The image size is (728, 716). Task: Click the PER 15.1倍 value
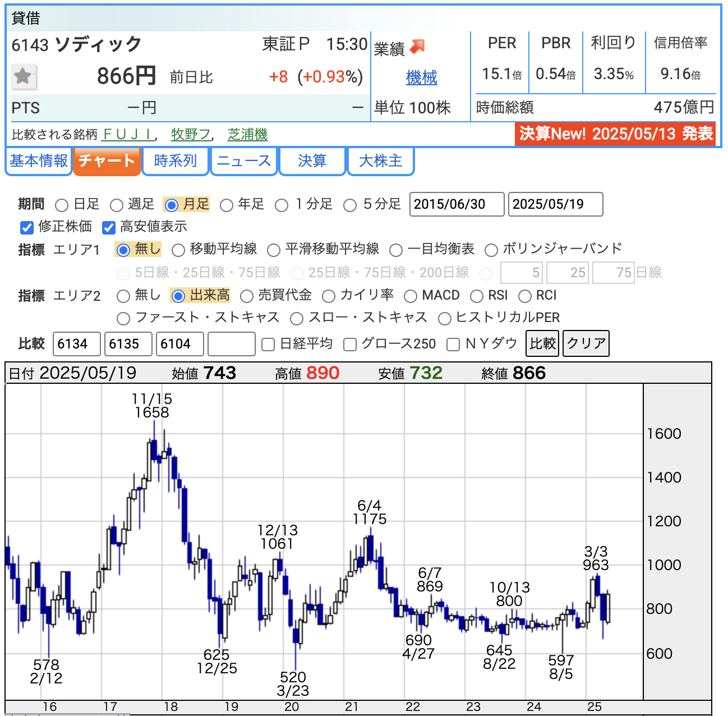(x=502, y=74)
